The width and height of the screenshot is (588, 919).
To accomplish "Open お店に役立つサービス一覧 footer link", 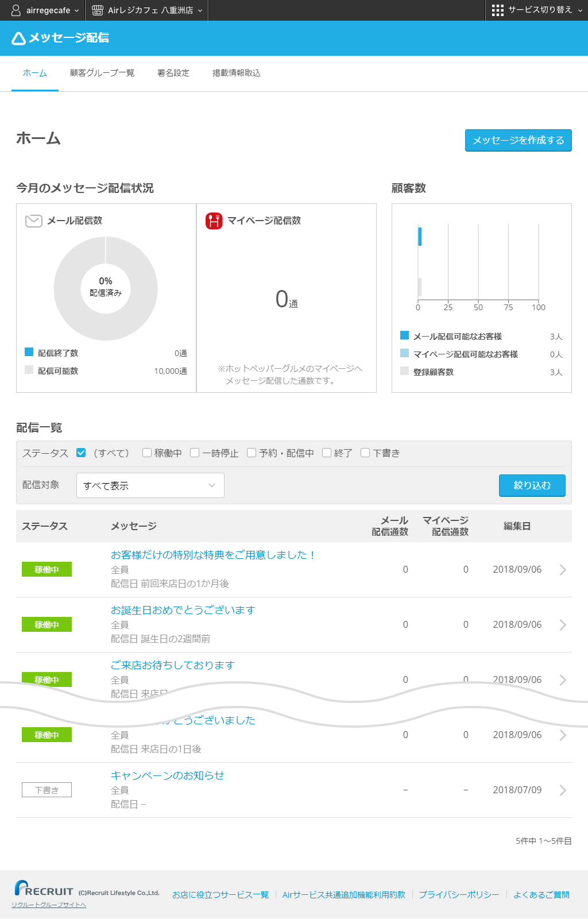I will tap(220, 895).
